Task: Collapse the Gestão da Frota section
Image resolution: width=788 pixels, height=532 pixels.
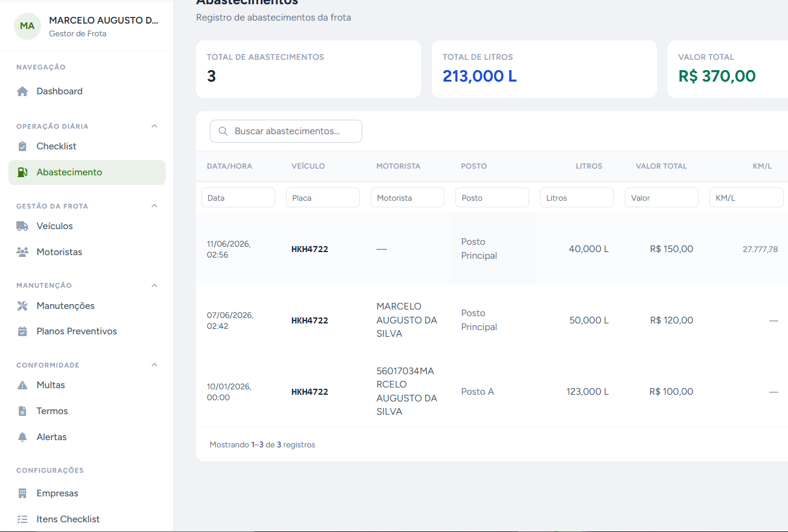Action: click(x=154, y=206)
